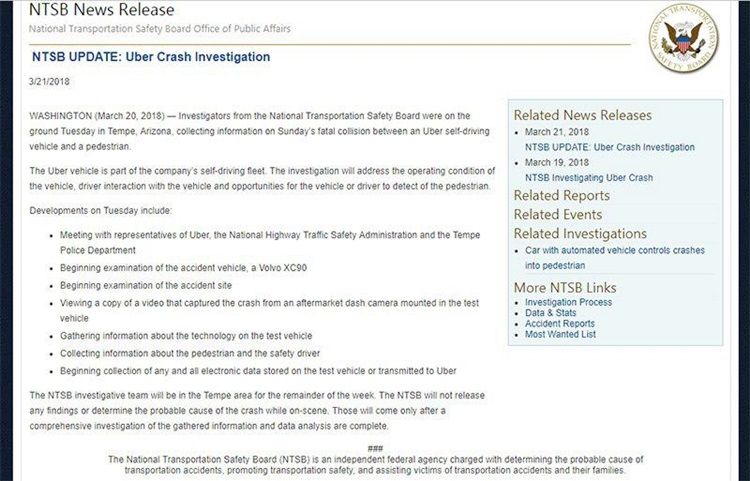This screenshot has width=750, height=481.
Task: Expand the Related Events section heading
Action: click(558, 215)
